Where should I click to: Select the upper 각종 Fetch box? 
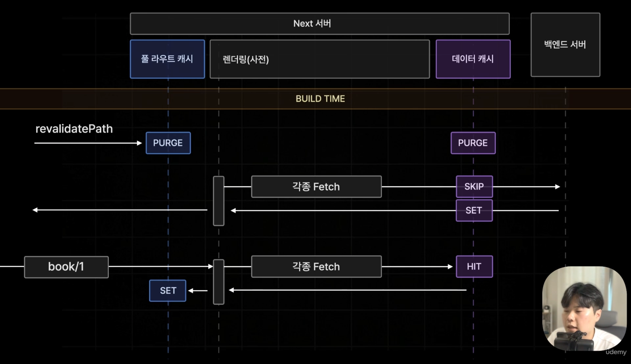(316, 187)
